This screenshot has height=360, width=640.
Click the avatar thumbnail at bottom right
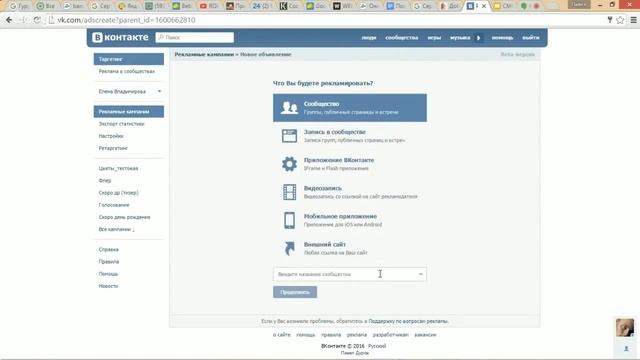625,328
